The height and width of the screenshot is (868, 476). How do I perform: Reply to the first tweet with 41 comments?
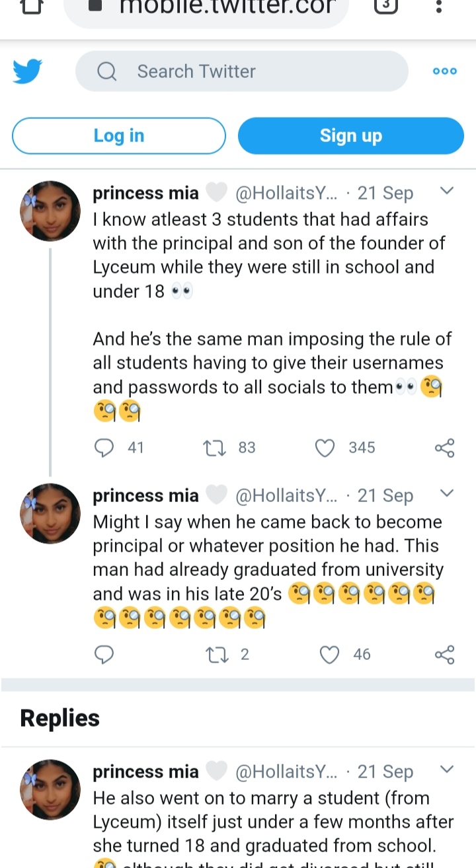click(x=104, y=448)
